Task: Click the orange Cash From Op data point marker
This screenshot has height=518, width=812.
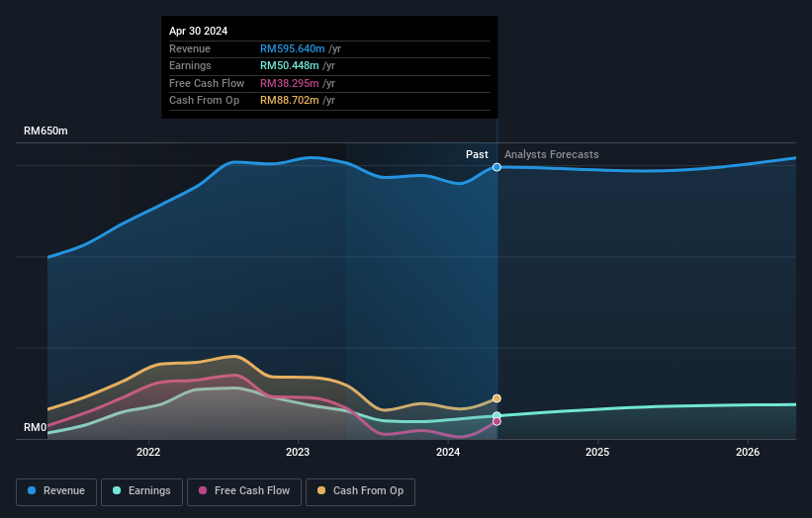Action: tap(496, 398)
